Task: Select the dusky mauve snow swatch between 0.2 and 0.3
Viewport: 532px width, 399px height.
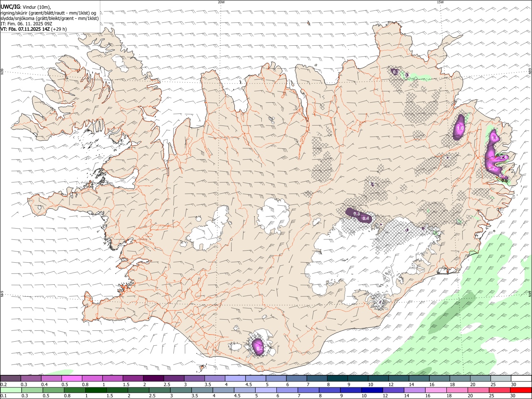Action: pos(11,379)
